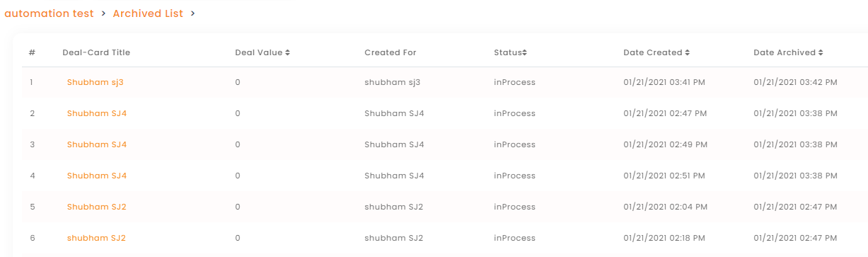Click the # column header

coord(32,52)
